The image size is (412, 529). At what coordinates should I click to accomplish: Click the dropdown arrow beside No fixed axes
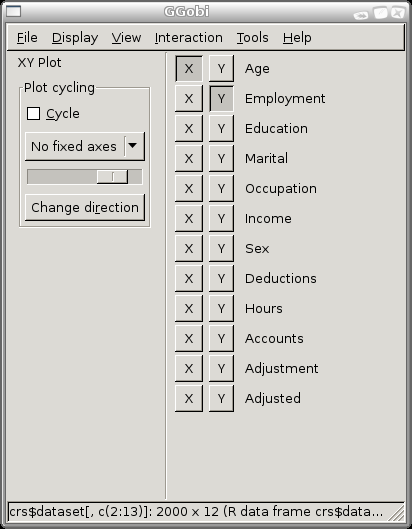click(133, 146)
